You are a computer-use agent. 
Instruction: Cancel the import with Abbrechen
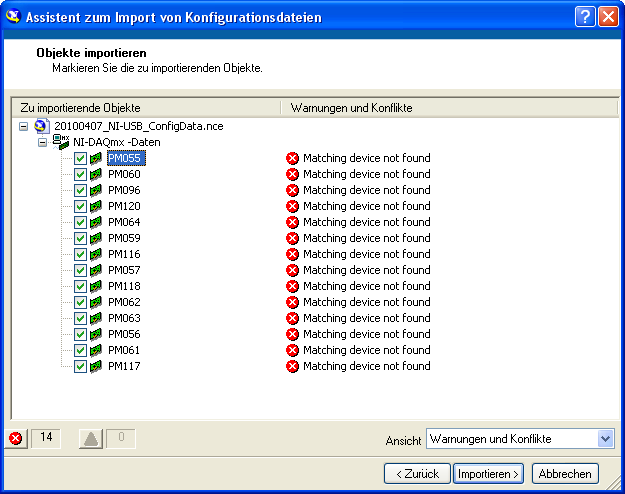(x=565, y=473)
